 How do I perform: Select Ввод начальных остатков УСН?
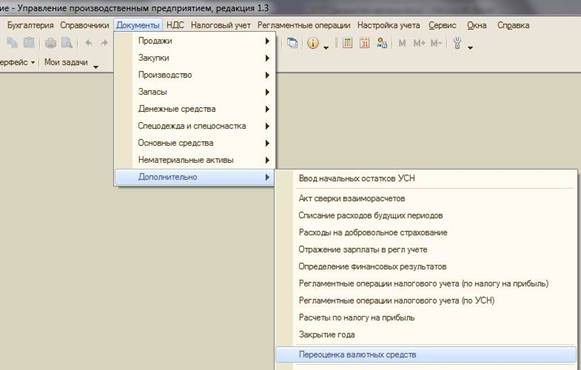(426, 179)
